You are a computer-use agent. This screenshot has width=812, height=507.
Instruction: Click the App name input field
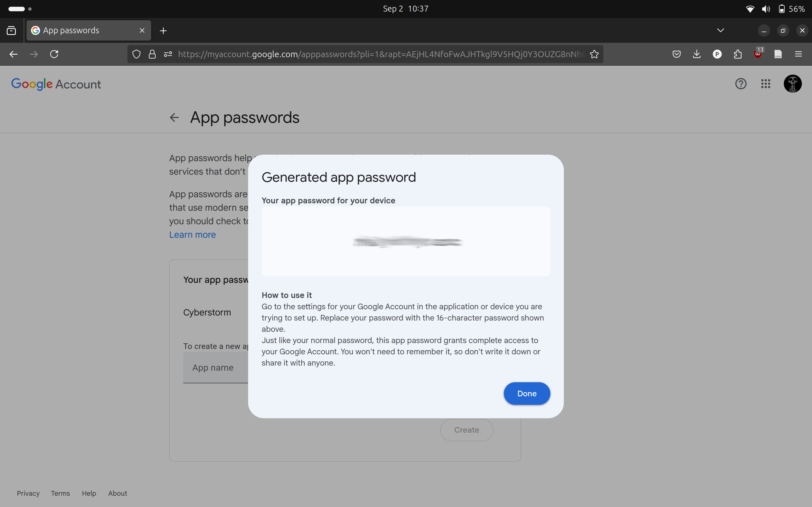point(213,368)
